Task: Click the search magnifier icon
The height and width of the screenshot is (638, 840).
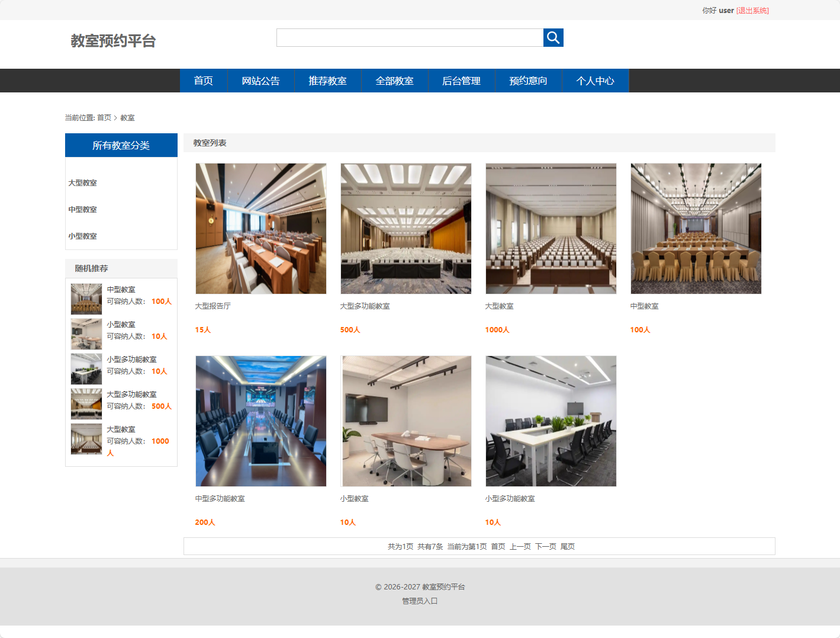Action: [x=553, y=37]
